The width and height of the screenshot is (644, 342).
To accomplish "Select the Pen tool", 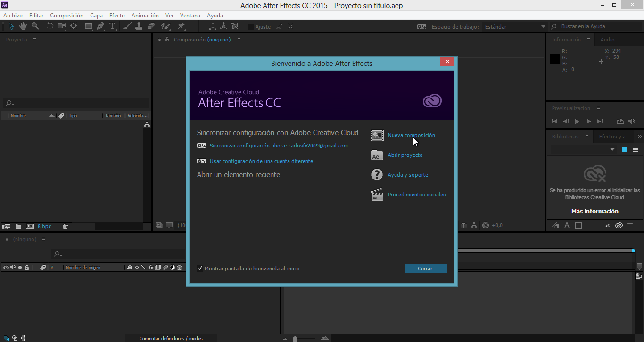I will click(x=100, y=26).
